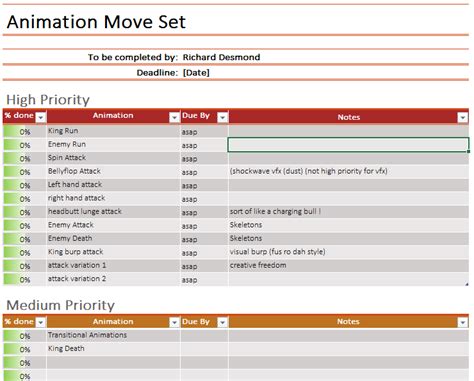Select the 'Skeletons' note in Enemy Attack row
This screenshot has width=474, height=381.
[348, 225]
